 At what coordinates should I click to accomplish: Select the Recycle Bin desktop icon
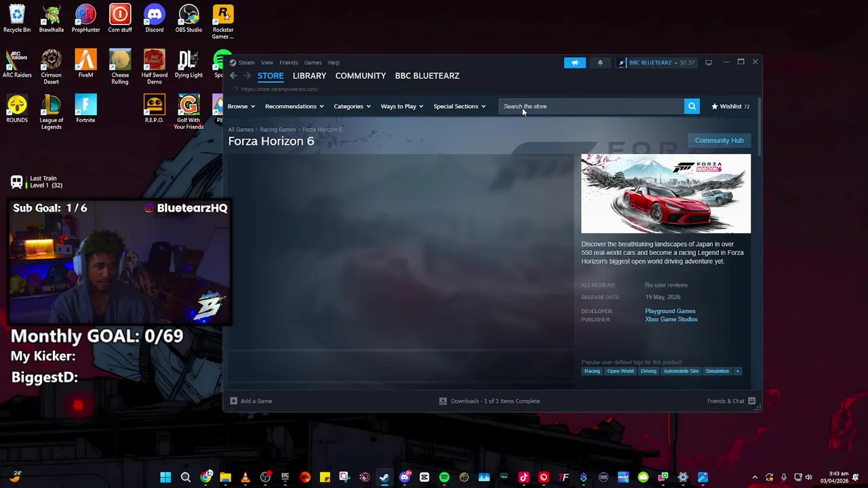[17, 18]
